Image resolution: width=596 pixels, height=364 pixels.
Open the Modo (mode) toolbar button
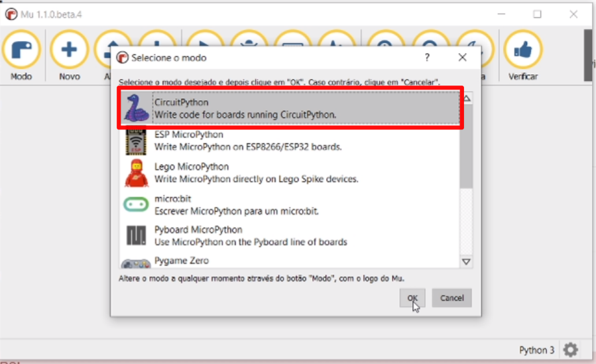tap(21, 56)
